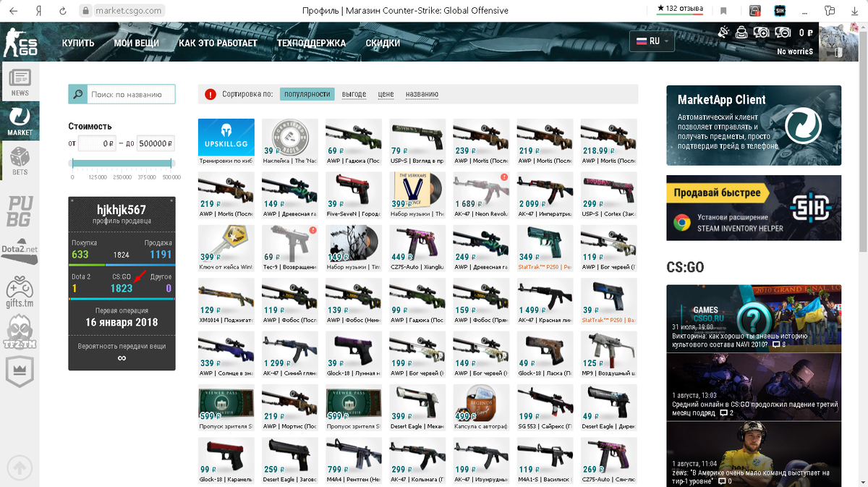The width and height of the screenshot is (868, 487).
Task: Click the Yandex Я browser button
Action: [38, 11]
